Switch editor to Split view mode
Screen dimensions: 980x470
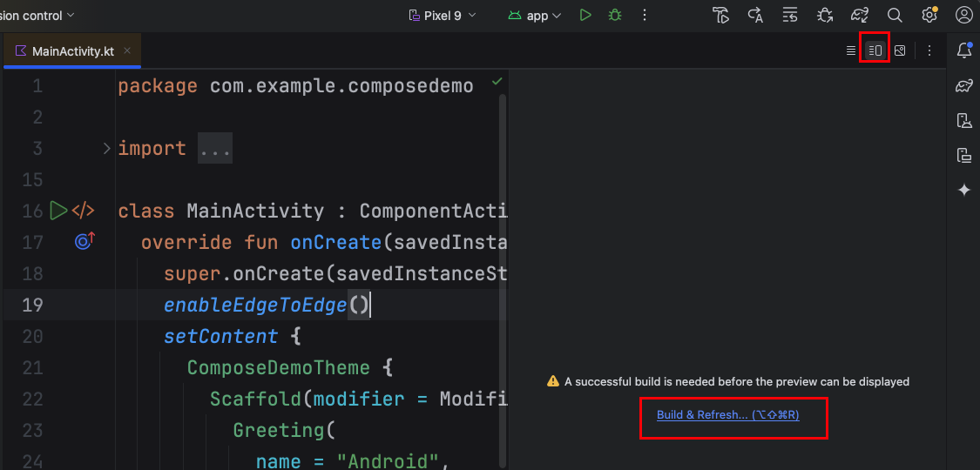click(x=875, y=51)
